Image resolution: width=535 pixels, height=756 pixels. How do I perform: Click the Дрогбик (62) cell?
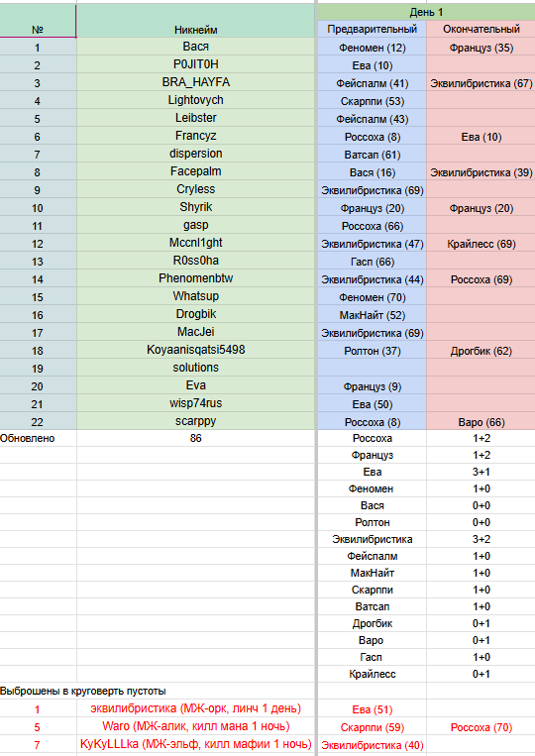coord(481,351)
